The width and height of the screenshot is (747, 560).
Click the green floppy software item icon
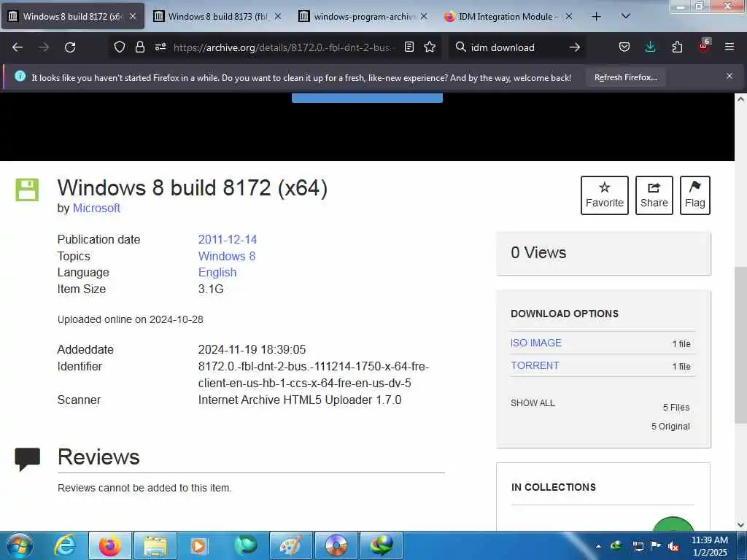(x=27, y=190)
